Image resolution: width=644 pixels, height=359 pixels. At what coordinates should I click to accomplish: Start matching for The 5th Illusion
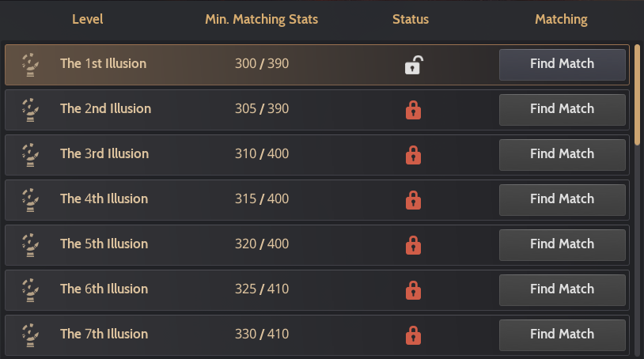[562, 244]
